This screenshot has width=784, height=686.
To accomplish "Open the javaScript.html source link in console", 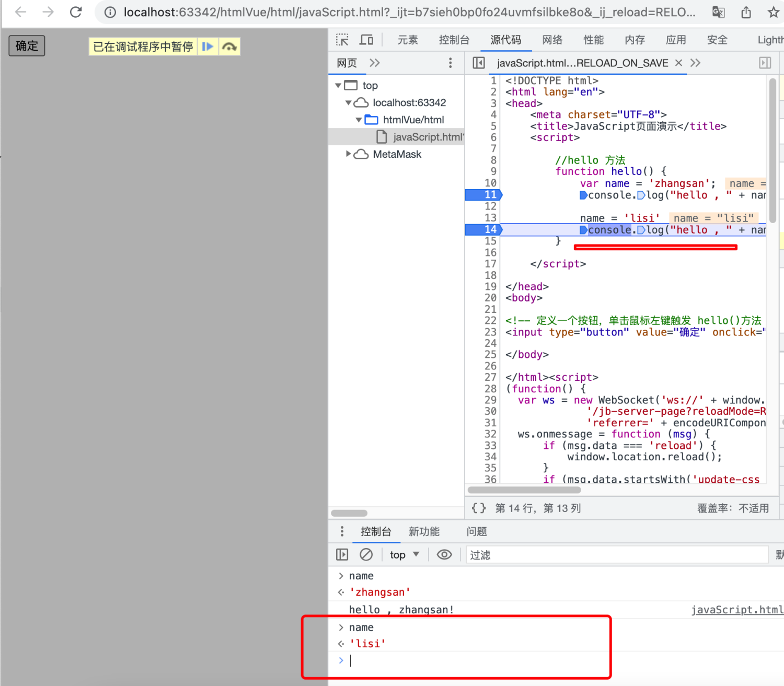I will [737, 610].
